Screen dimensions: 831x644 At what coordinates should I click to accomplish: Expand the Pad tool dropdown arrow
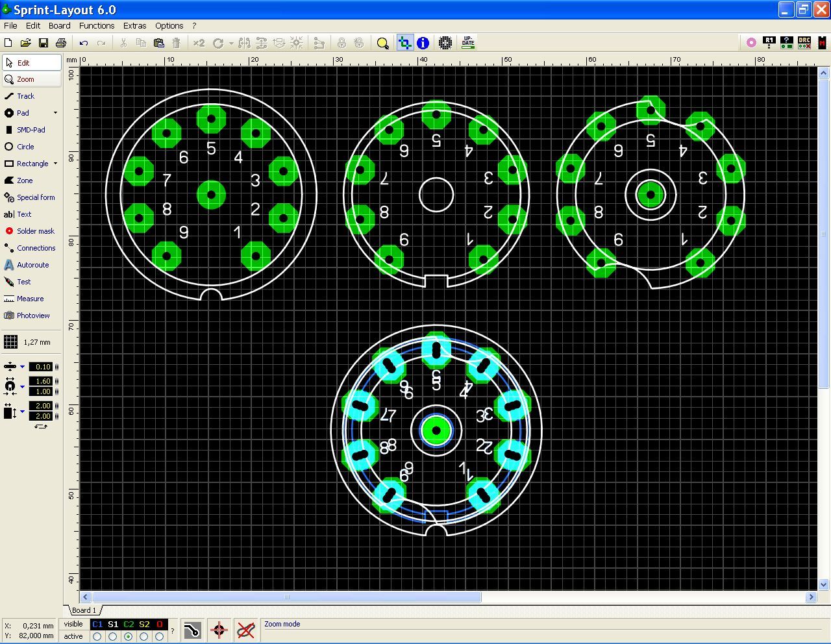(55, 113)
